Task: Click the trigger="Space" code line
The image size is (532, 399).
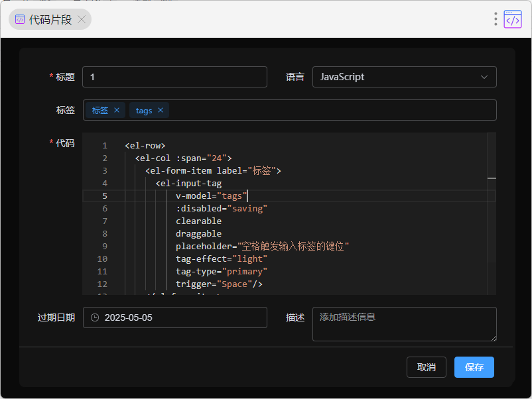Action: coord(219,284)
